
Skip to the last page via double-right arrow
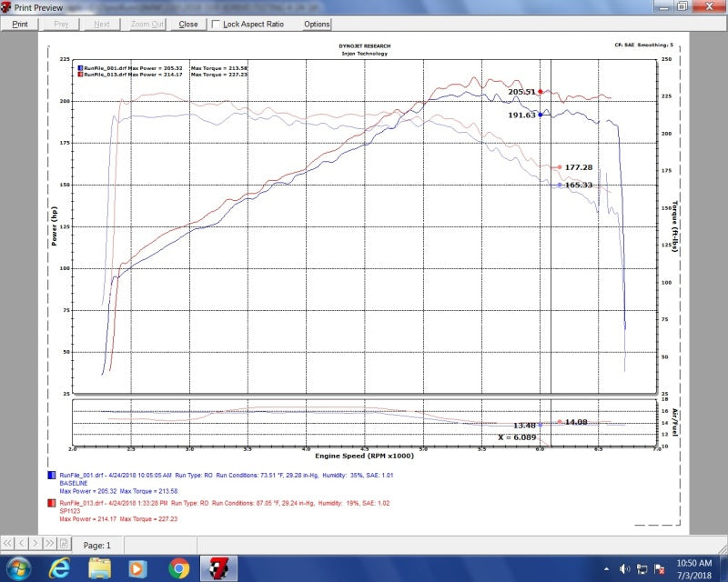pos(48,545)
